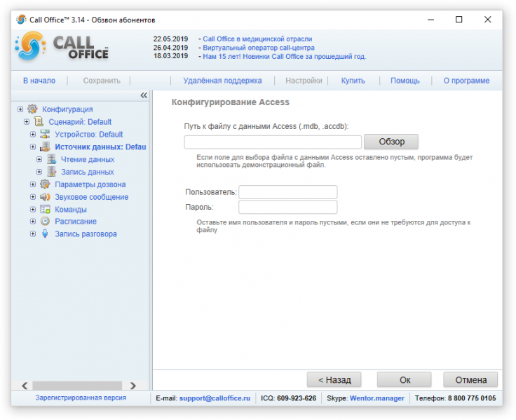Viewport: 516px width, 420px height.
Task: Expand the Расписание node
Action: (x=32, y=221)
